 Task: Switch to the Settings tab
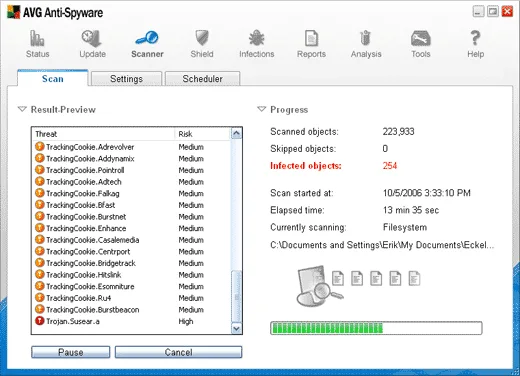(126, 79)
